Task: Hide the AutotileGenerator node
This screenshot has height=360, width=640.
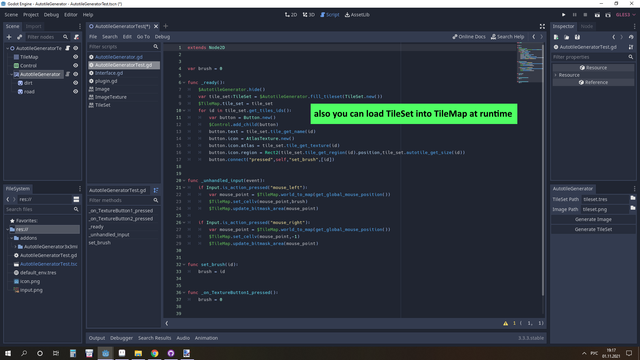Action: (x=76, y=74)
